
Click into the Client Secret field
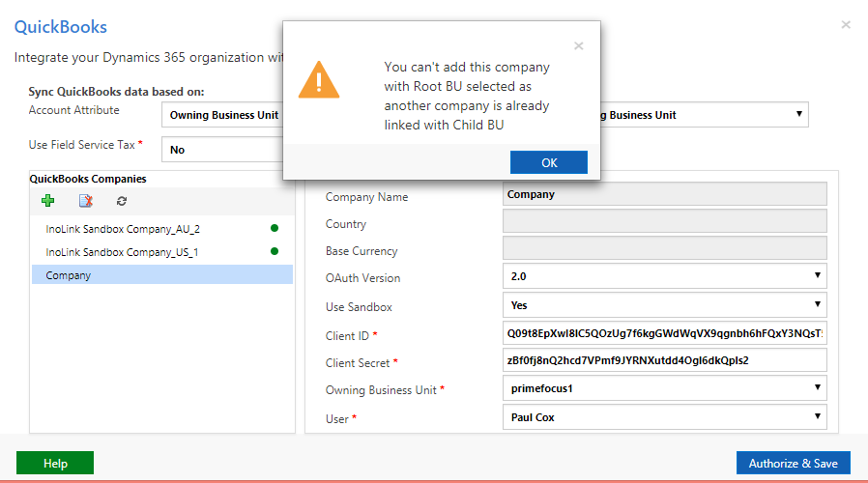click(x=664, y=360)
